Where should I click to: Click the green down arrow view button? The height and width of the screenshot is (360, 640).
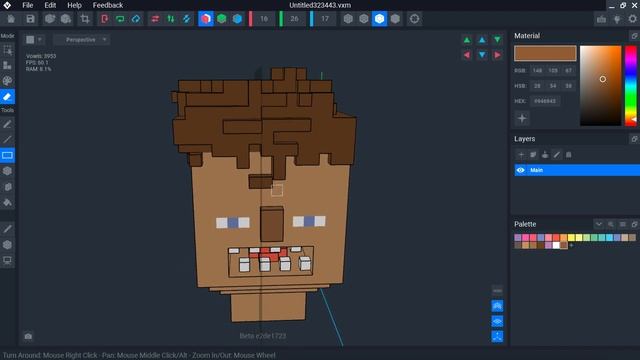497,40
